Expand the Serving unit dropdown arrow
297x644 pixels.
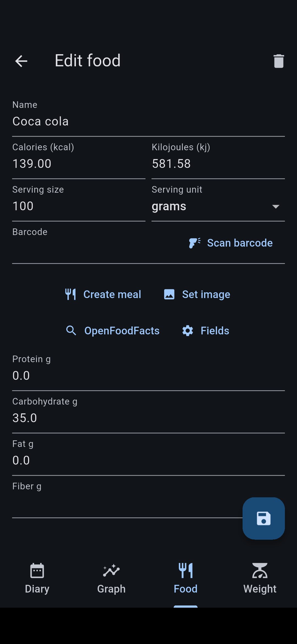pos(276,206)
